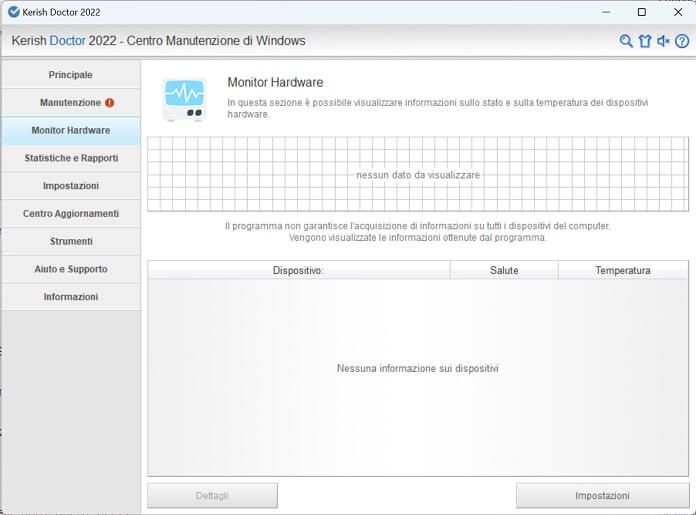Sort by the Salute column header
Viewport: 696px width, 515px height.
tap(504, 270)
